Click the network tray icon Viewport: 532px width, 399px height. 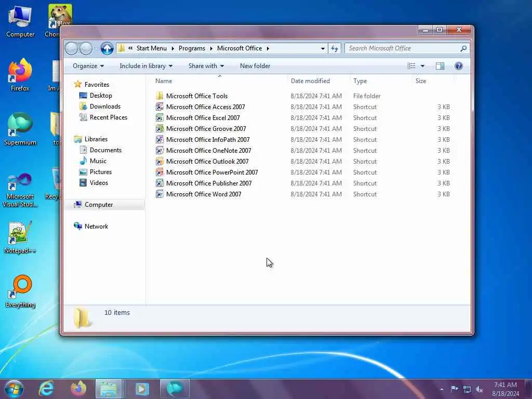click(467, 390)
